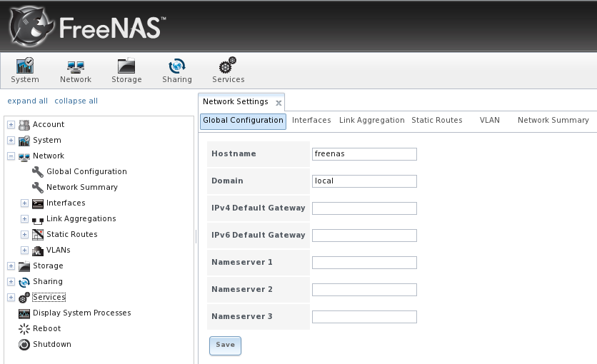Expand the Account tree node
This screenshot has width=597, height=364.
click(x=11, y=125)
